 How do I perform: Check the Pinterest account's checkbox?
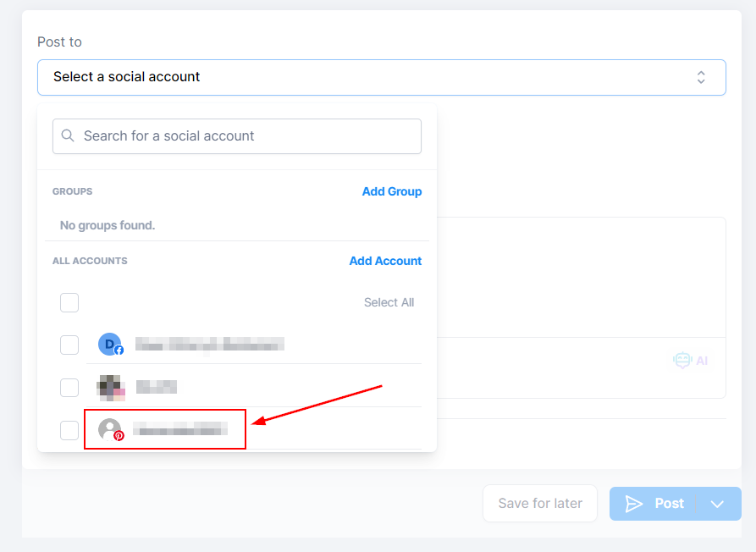tap(69, 430)
